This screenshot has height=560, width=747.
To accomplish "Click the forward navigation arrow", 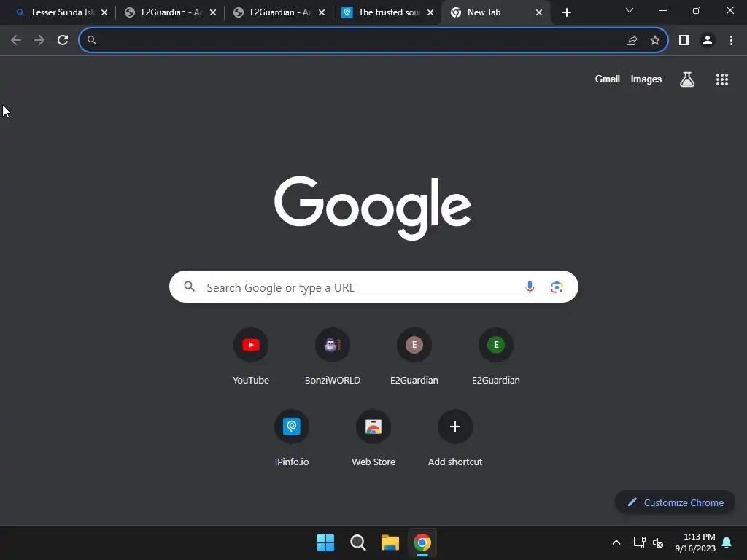I will click(x=39, y=40).
